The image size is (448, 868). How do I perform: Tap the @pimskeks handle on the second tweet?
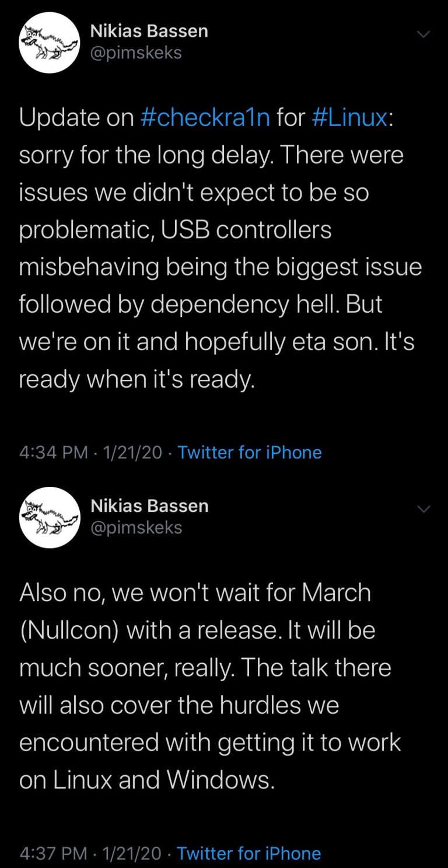coord(136,528)
